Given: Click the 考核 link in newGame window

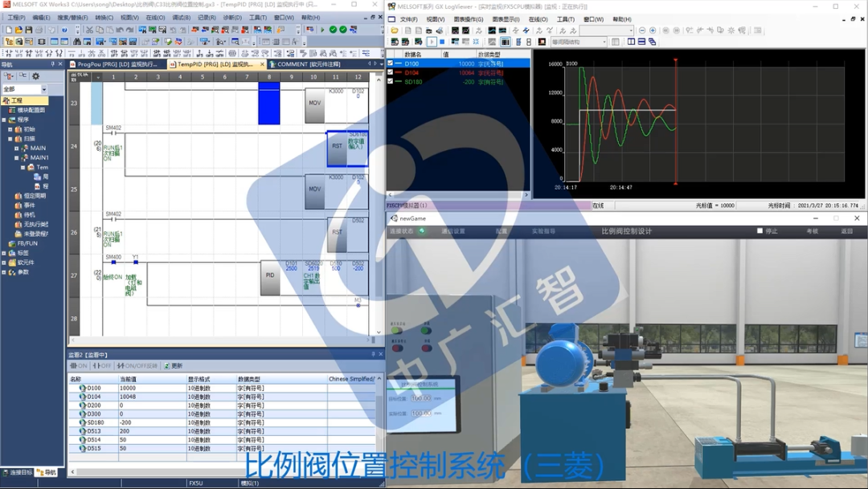Looking at the screenshot, I should click(812, 231).
